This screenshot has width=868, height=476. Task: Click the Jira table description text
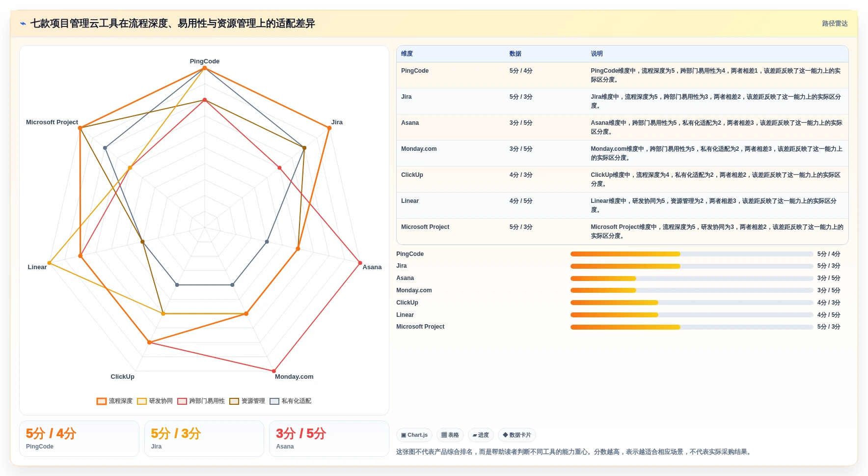tap(716, 101)
